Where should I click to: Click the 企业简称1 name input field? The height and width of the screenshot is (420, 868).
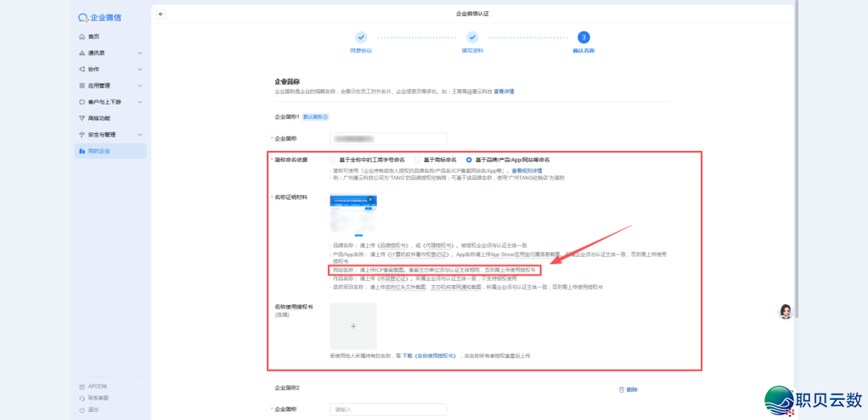(x=388, y=139)
